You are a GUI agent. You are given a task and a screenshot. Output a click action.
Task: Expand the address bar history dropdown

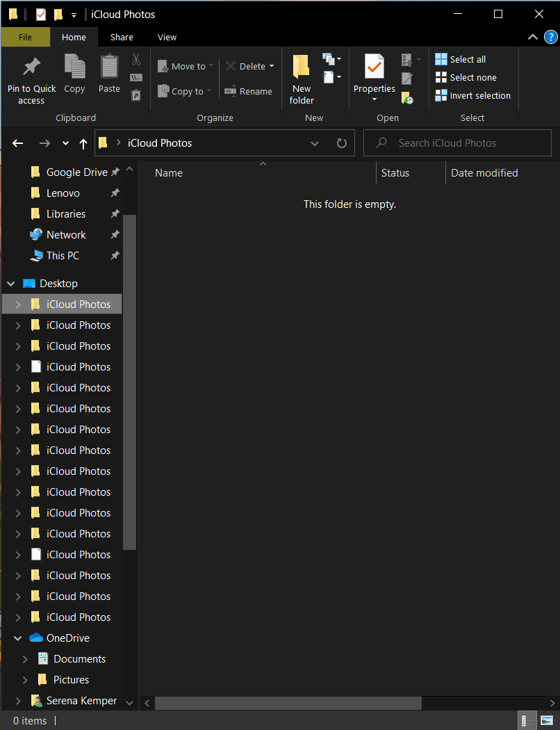coord(315,143)
